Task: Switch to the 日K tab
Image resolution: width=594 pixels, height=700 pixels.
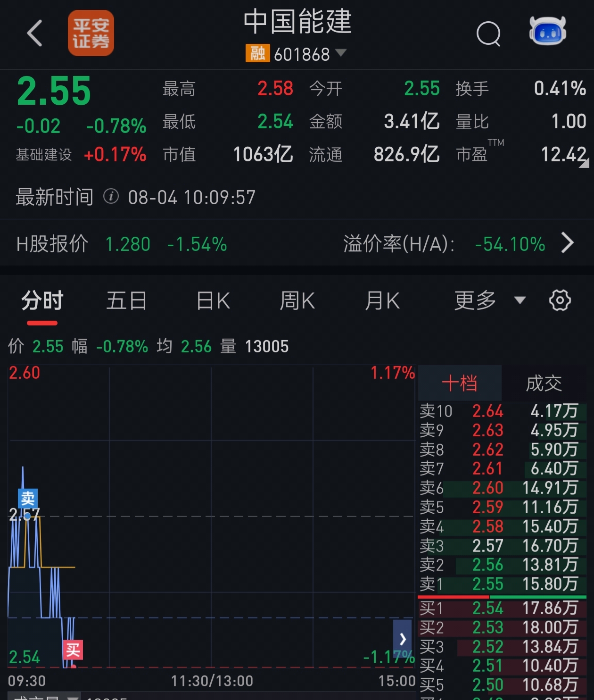Action: point(213,300)
